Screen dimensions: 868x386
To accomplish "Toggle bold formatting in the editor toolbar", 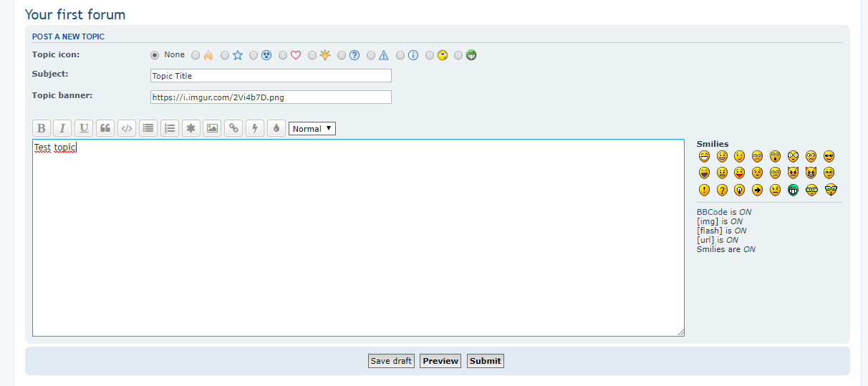I will 42,128.
